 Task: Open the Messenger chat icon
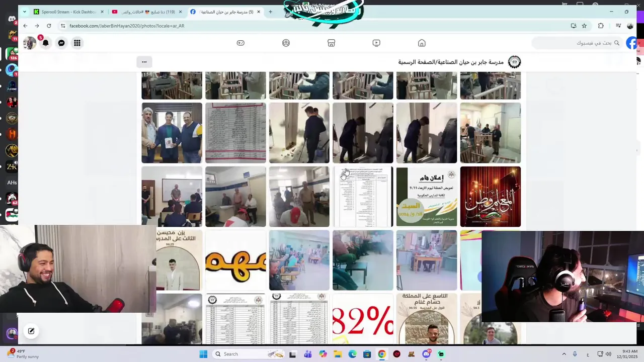point(61,43)
